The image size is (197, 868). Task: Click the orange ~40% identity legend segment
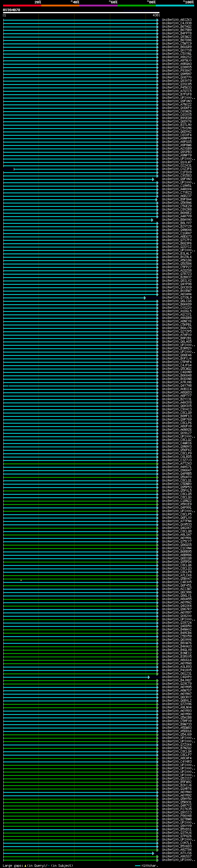click(60, 6)
